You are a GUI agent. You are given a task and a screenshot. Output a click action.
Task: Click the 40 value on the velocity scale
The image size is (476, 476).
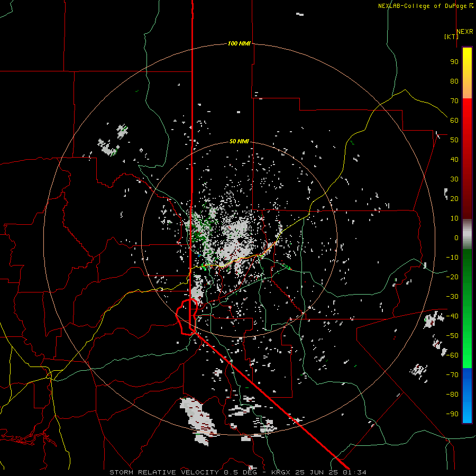(x=454, y=160)
